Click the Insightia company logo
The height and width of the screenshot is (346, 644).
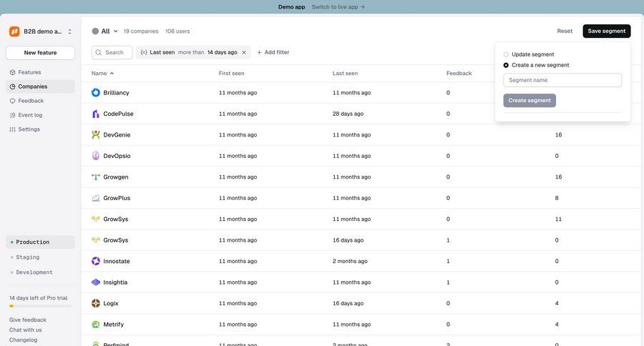click(x=96, y=282)
